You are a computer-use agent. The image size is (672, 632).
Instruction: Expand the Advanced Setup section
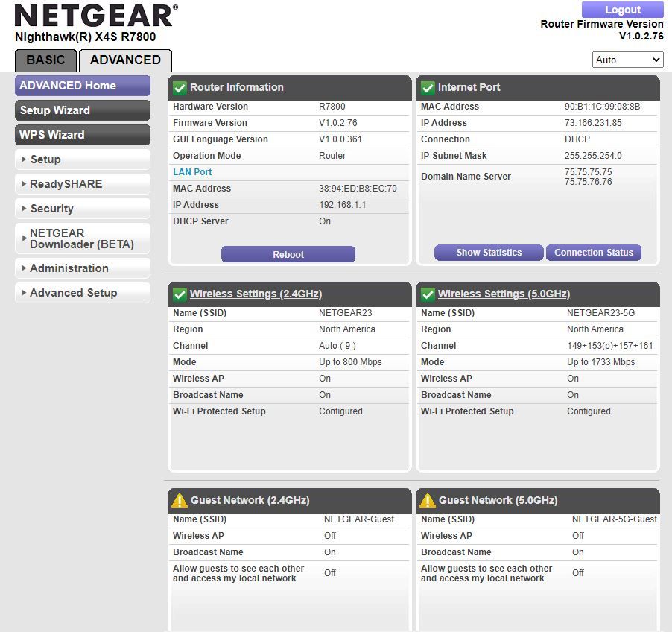82,293
